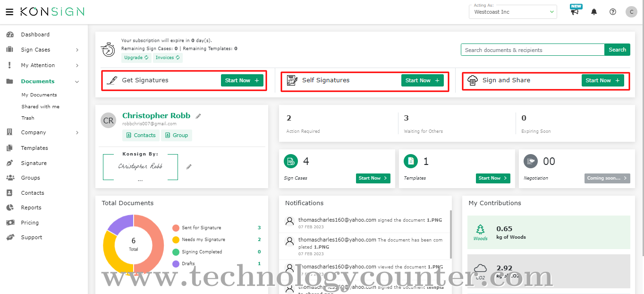Click Coming soon on Negotiation card
The height and width of the screenshot is (294, 644).
607,178
